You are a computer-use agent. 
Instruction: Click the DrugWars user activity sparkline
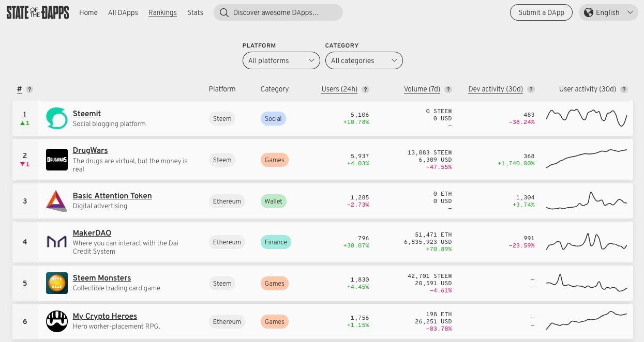(587, 158)
